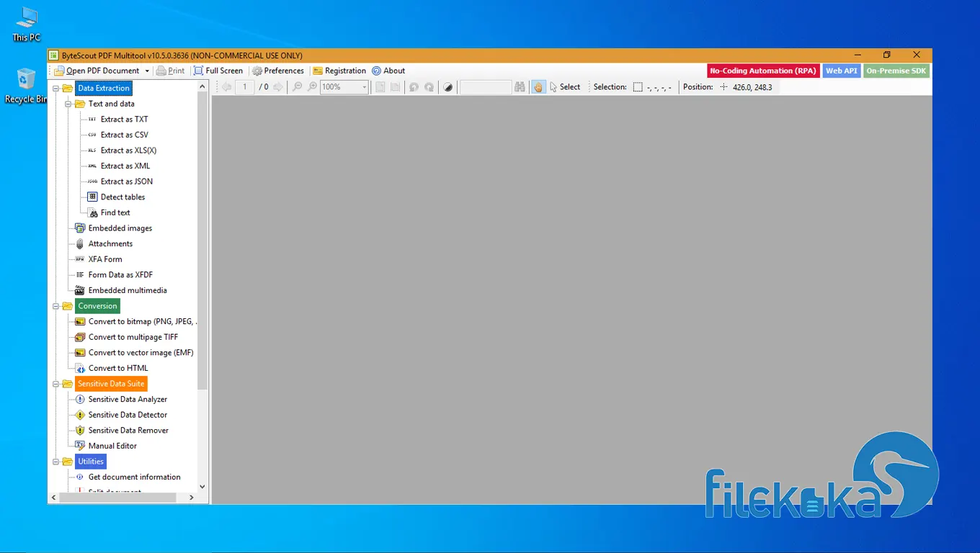Click tree panel scroll down arrow
This screenshot has width=980, height=553.
pos(202,487)
